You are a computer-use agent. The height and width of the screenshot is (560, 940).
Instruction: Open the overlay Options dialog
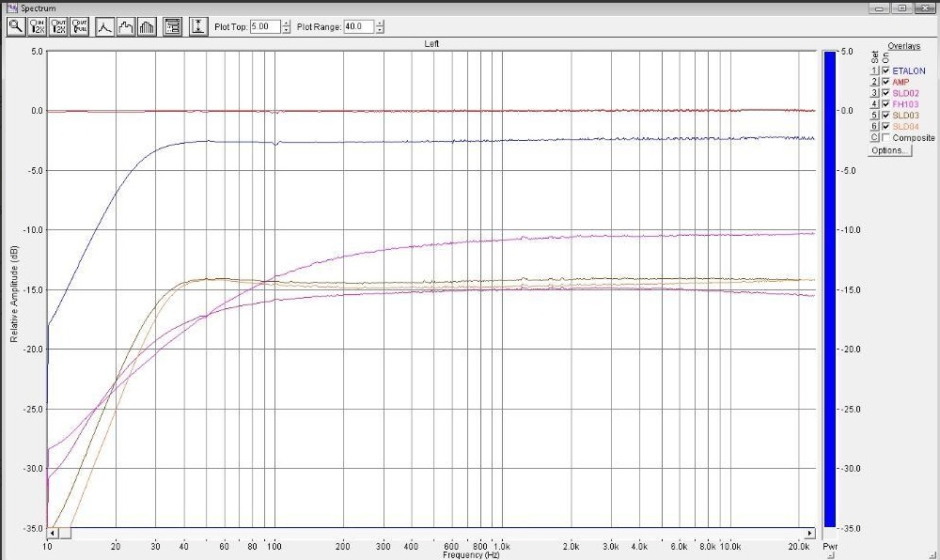(889, 150)
